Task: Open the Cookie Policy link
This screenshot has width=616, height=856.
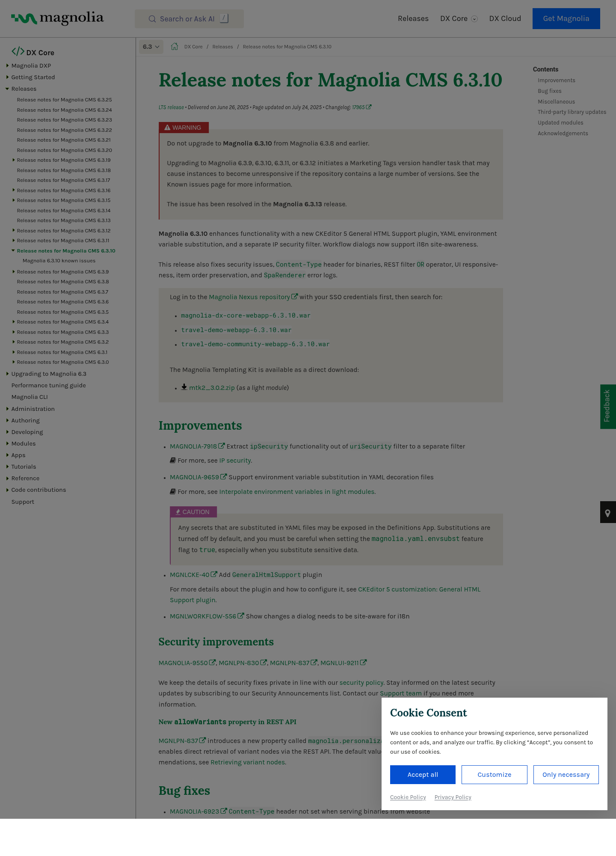Action: click(x=408, y=797)
